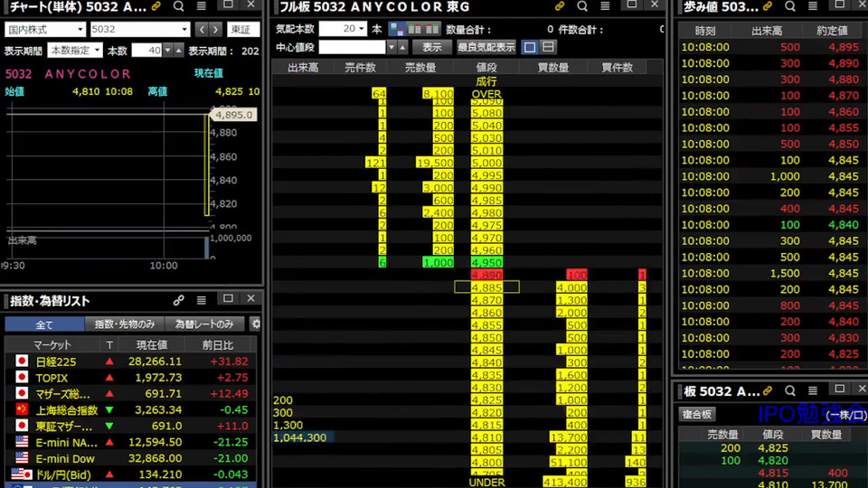868x488 pixels.
Task: Click the 買件数 column header in フル板
Action: (618, 68)
